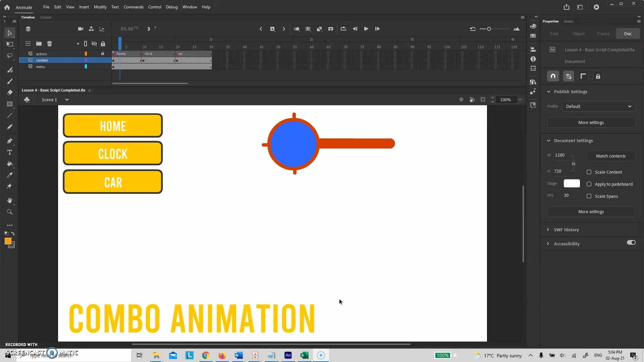Open the Modify menu
644x362 pixels.
click(x=100, y=7)
